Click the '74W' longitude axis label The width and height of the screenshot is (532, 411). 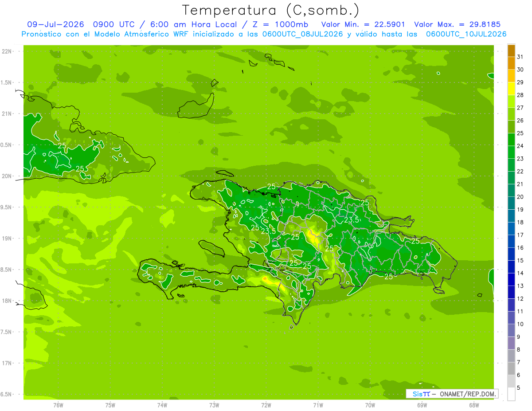(162, 405)
